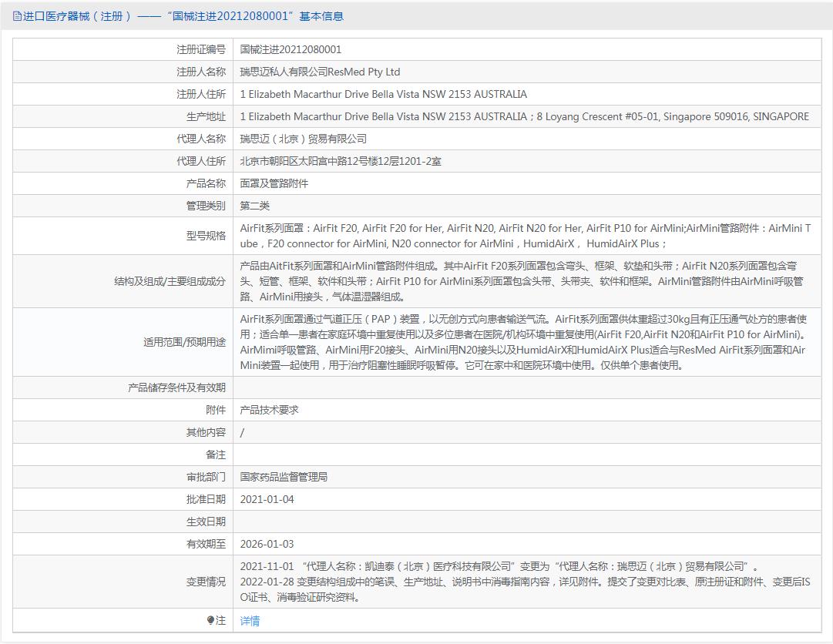The height and width of the screenshot is (644, 833).
Task: Click 瑞思迈（北京）贸易有限公司 in the 代理人名称 row
Action: (304, 139)
